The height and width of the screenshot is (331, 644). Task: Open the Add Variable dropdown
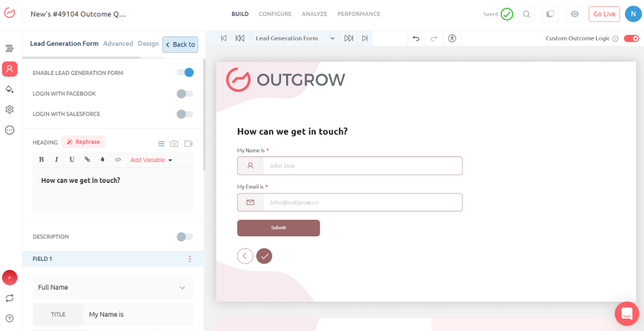[x=151, y=160]
